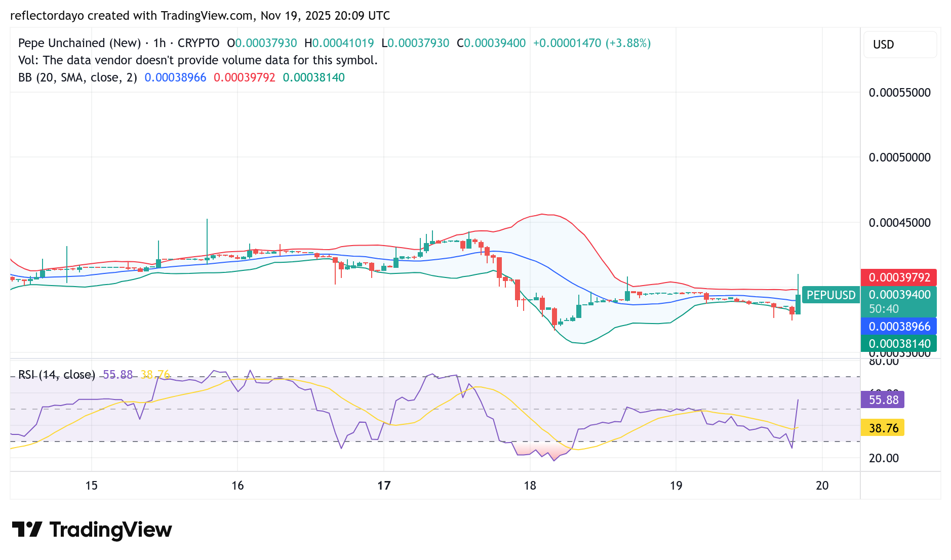Select the Pepe Unchained (New) symbol title
Screen dimensions: 951x560
tap(80, 43)
